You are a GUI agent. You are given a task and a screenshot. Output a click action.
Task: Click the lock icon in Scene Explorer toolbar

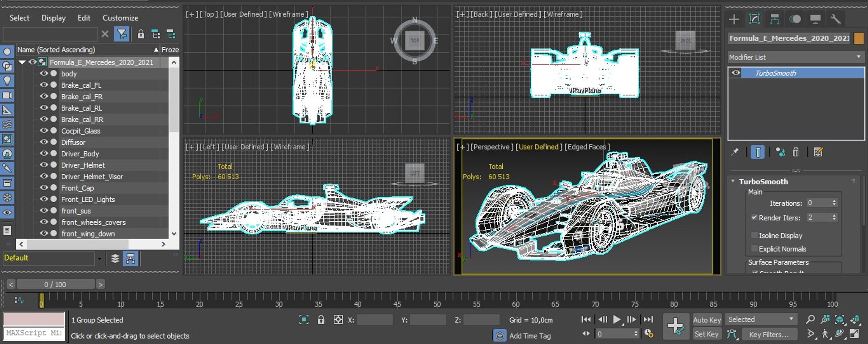(141, 34)
